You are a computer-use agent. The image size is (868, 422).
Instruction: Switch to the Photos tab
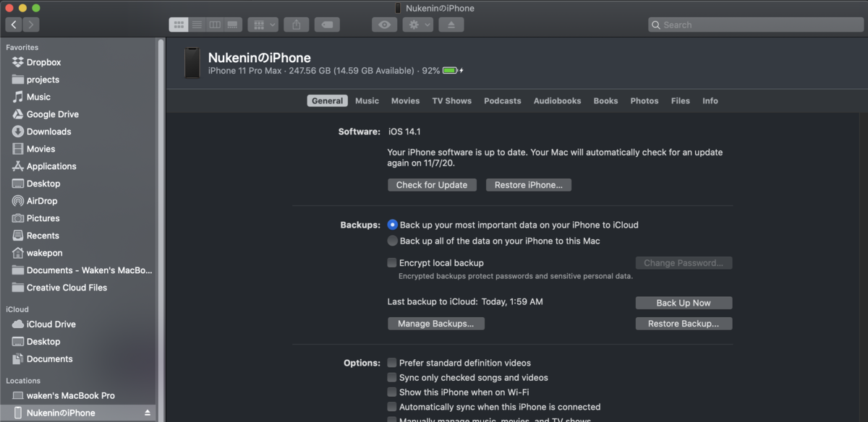coord(644,101)
